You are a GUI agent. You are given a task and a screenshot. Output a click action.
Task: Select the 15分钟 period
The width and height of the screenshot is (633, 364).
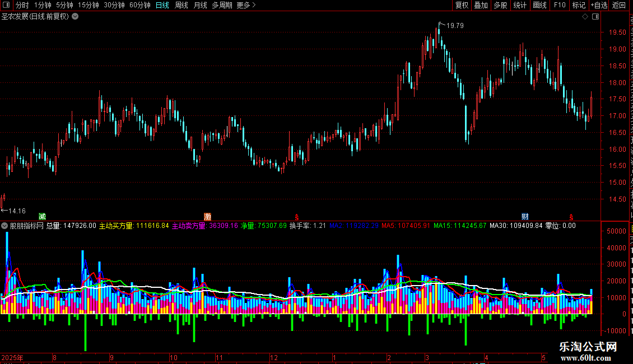point(89,5)
